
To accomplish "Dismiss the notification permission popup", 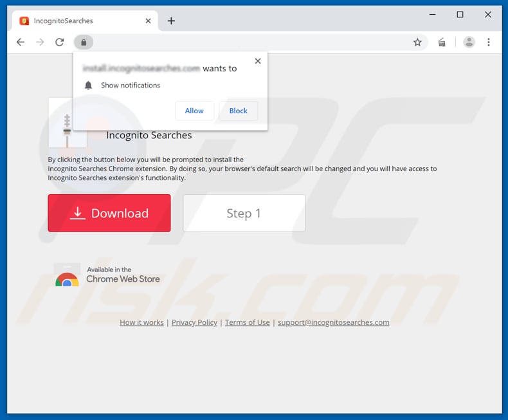I will click(x=258, y=61).
